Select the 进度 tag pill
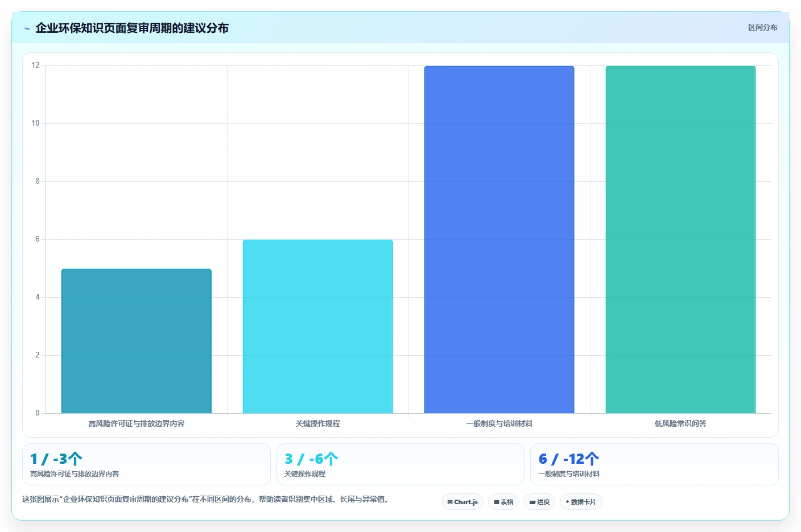 [539, 502]
